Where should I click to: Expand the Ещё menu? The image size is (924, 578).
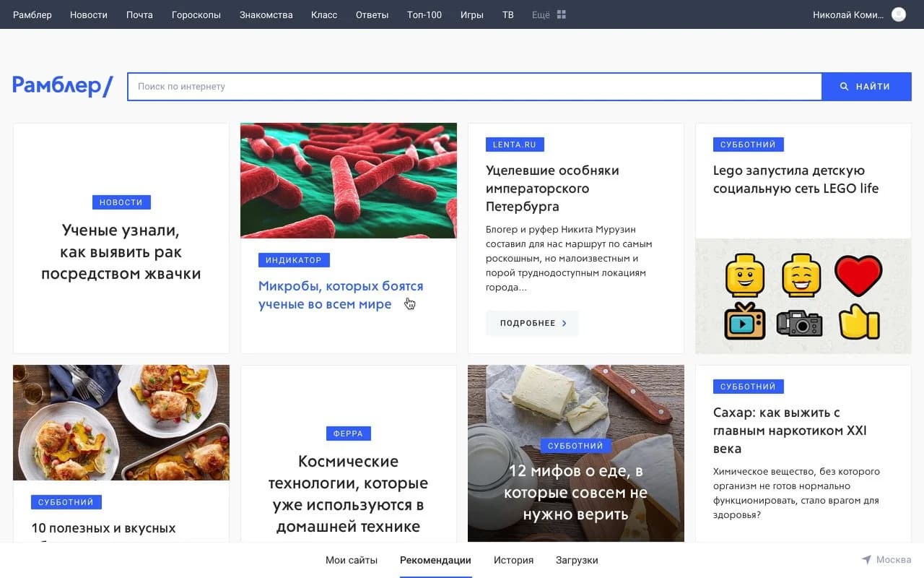pyautogui.click(x=541, y=14)
